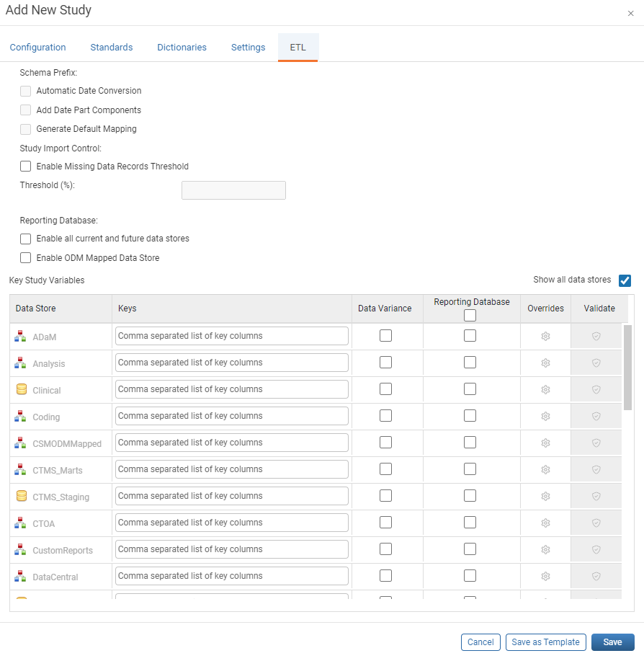Switch to the Dictionaries tab
The height and width of the screenshot is (661, 644).
click(x=182, y=48)
